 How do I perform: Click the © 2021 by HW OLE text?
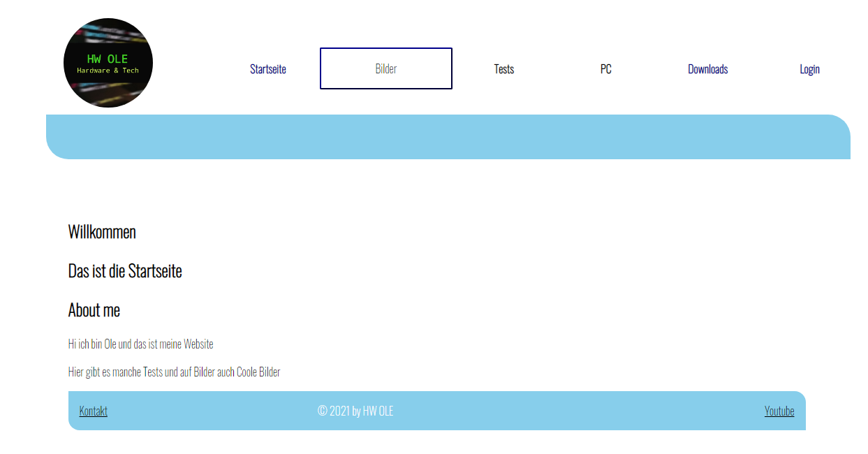coord(355,411)
